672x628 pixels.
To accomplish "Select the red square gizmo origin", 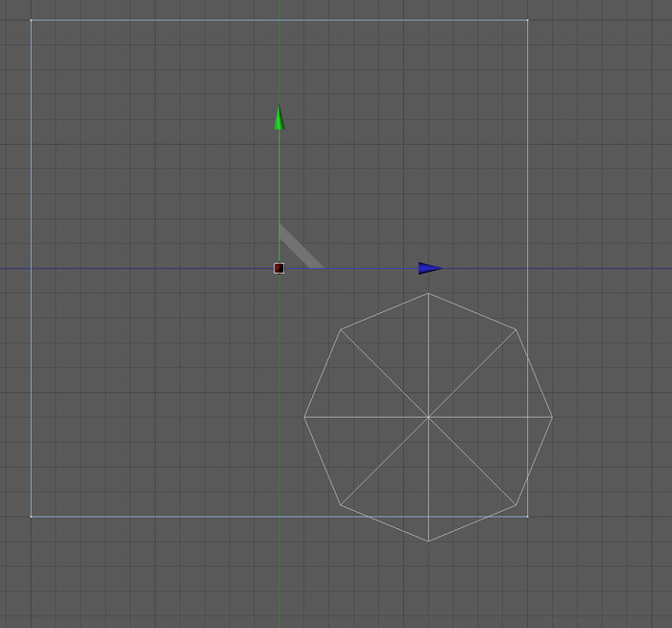I will click(279, 268).
